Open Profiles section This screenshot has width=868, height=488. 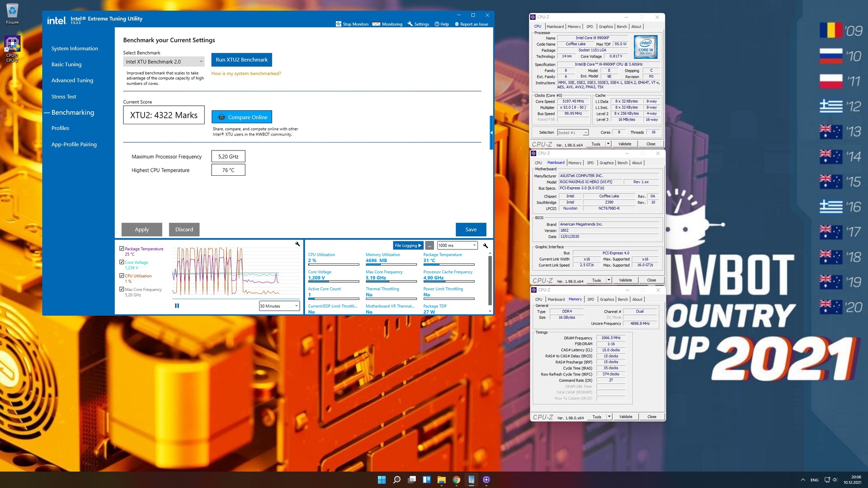[60, 128]
